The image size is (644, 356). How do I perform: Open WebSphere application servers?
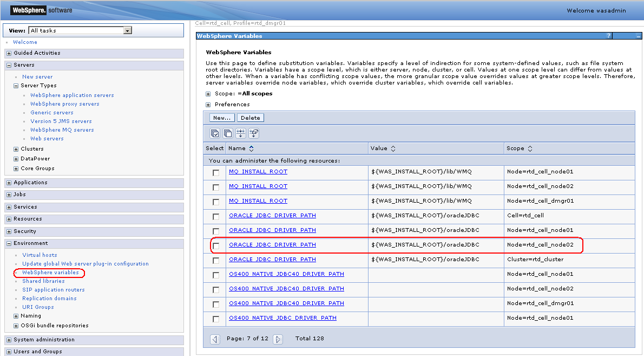coord(73,95)
